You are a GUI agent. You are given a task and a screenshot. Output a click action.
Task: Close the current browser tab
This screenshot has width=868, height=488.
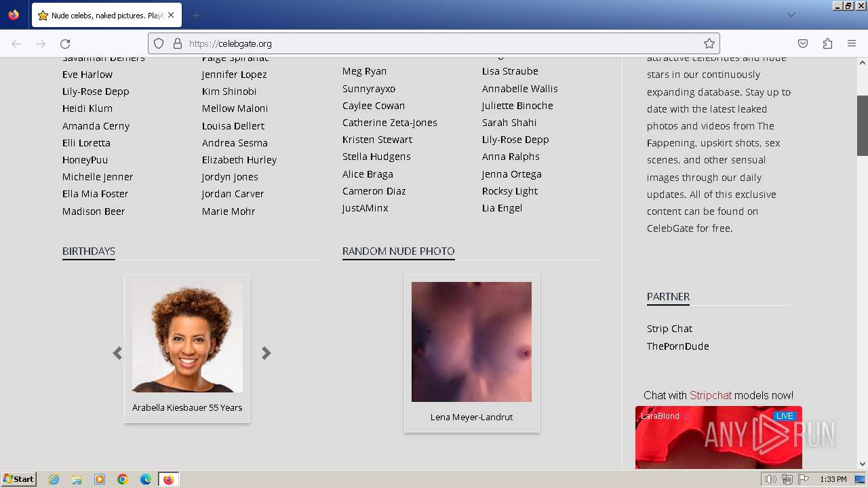coord(171,15)
